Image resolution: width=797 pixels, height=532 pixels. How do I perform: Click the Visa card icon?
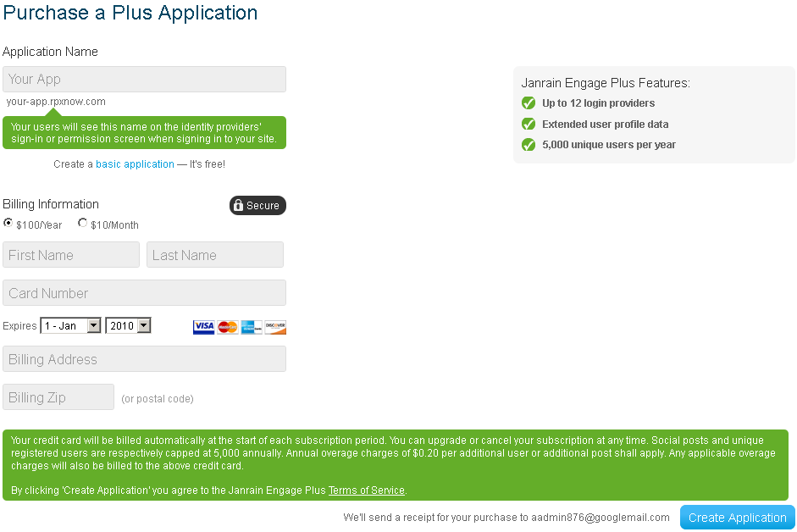click(203, 327)
